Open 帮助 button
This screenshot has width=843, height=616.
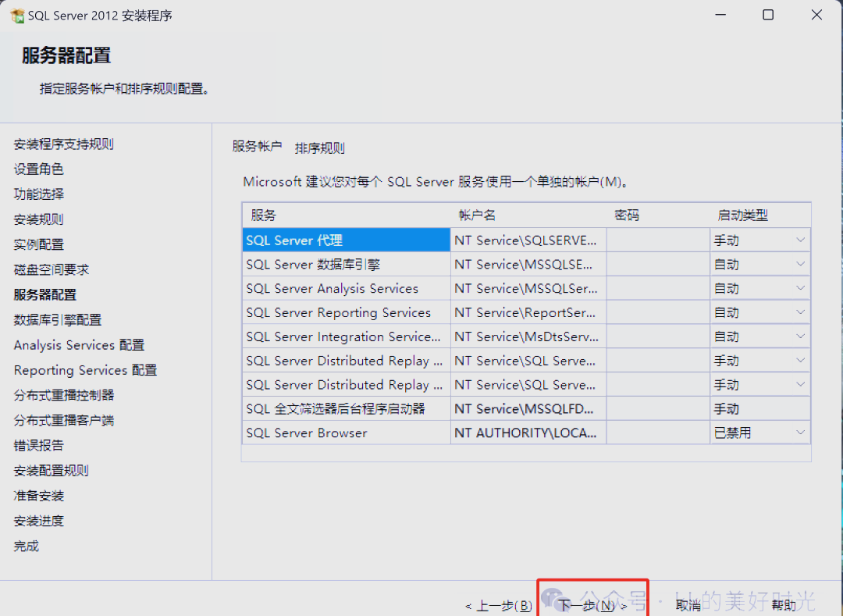coord(784,606)
